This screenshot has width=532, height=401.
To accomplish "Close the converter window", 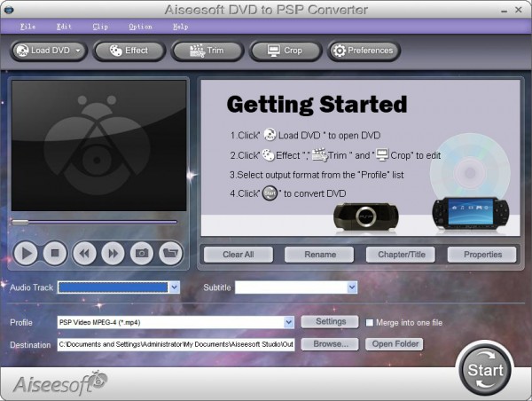I will pyautogui.click(x=519, y=10).
